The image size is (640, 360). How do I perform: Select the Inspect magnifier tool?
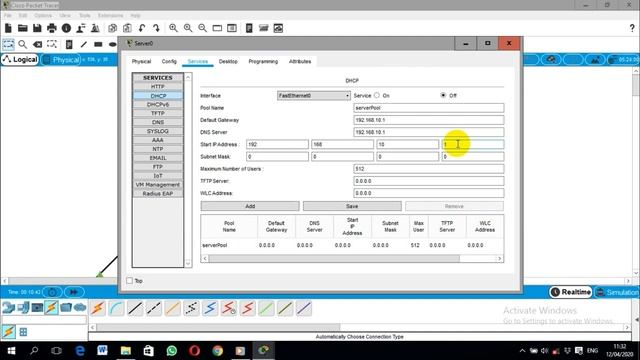click(x=22, y=44)
